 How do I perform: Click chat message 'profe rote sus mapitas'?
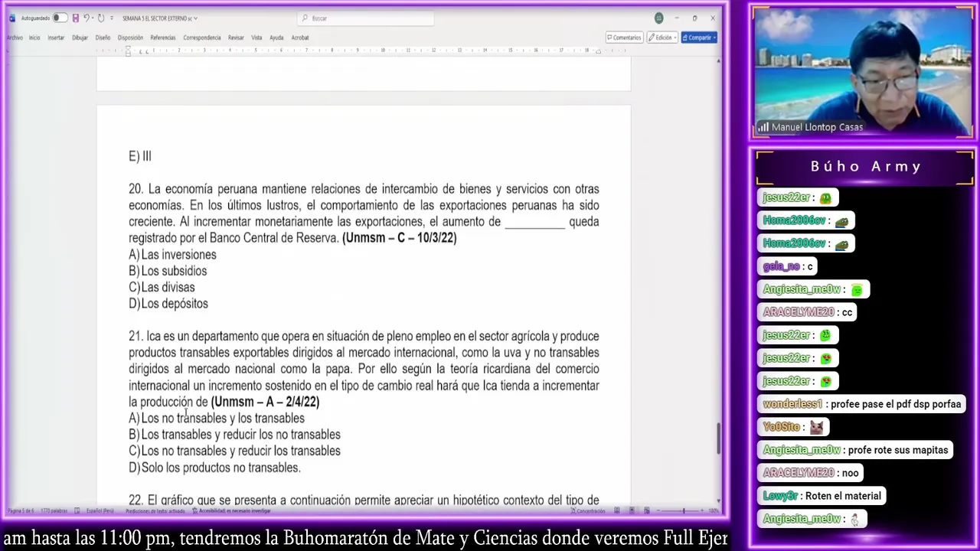click(898, 450)
